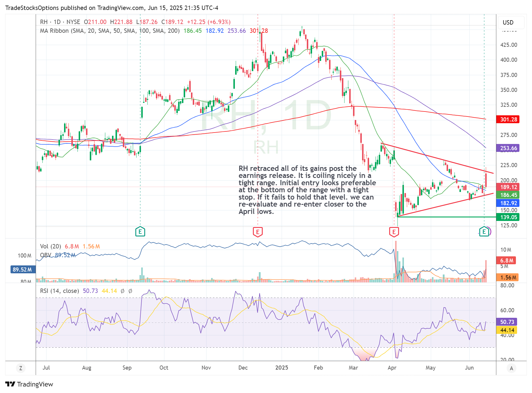The width and height of the screenshot is (532, 393).
Task: Click the TradingView logo at bottom left
Action: (x=29, y=384)
